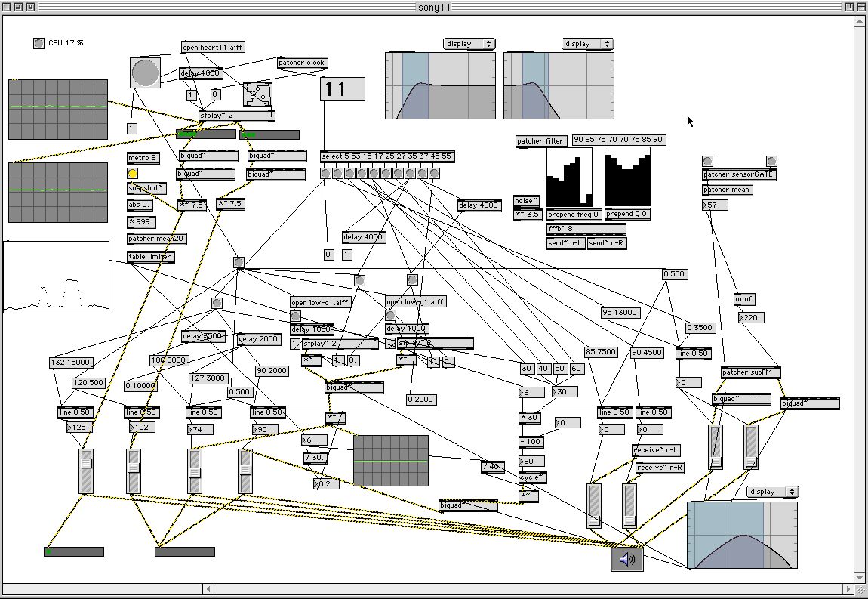Click the 95 13000 message box
The height and width of the screenshot is (599, 868).
coord(620,313)
